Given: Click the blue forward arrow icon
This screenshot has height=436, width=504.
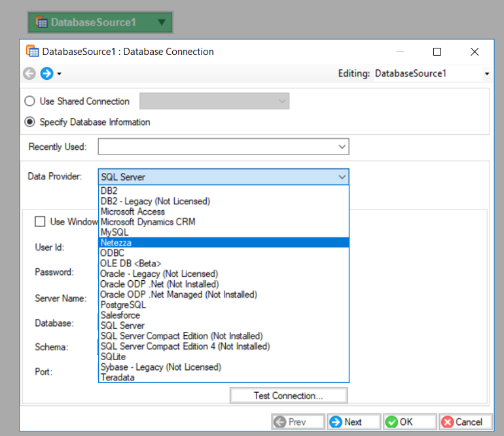Looking at the screenshot, I should tap(46, 73).
